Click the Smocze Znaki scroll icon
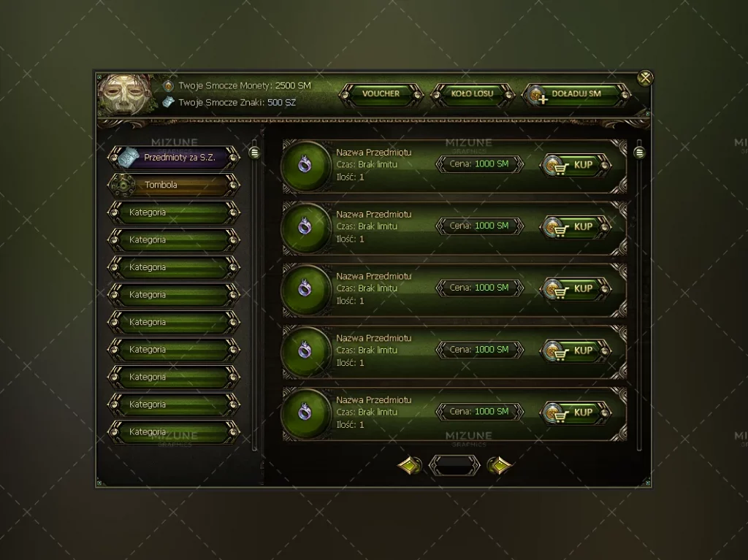The image size is (748, 560). click(168, 101)
